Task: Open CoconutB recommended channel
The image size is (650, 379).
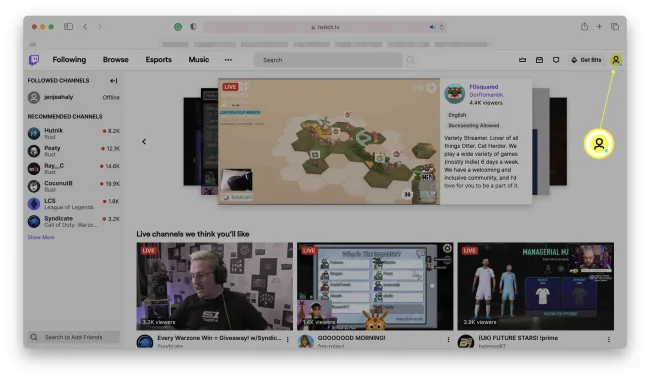Action: pyautogui.click(x=73, y=186)
